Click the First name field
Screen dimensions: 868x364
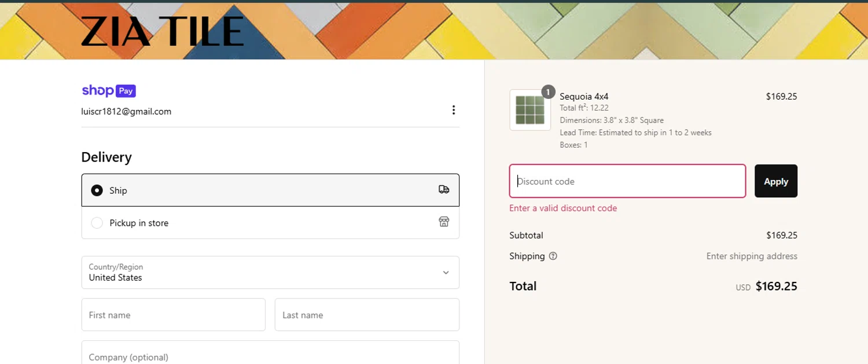point(173,315)
